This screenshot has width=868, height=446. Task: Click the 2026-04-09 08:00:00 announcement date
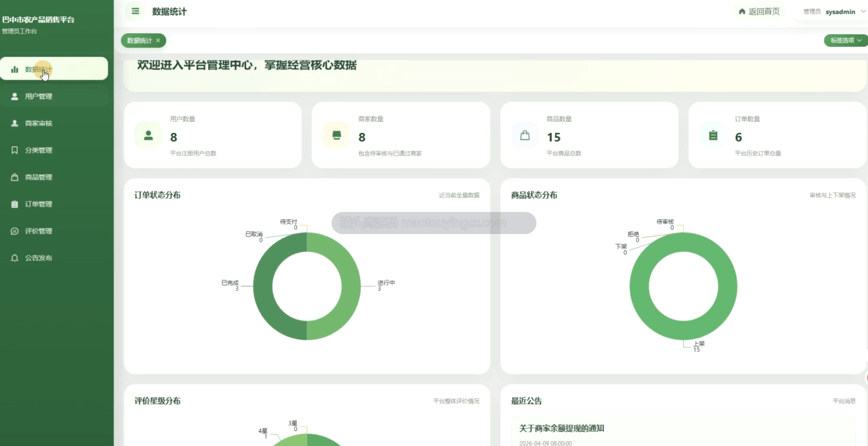[x=546, y=443]
